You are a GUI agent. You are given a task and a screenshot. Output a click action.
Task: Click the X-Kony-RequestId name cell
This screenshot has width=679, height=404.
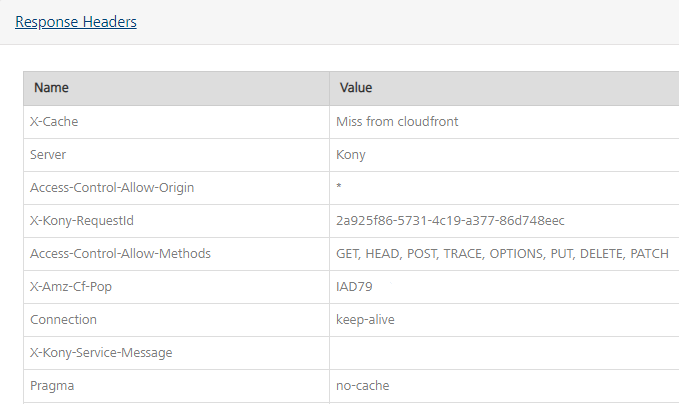coord(176,221)
